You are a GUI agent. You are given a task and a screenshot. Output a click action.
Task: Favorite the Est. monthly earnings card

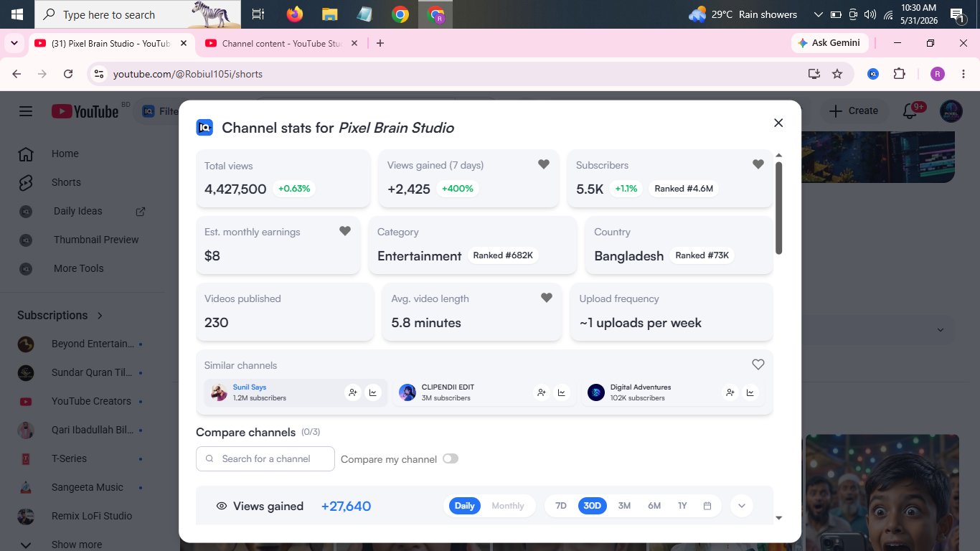click(x=345, y=231)
